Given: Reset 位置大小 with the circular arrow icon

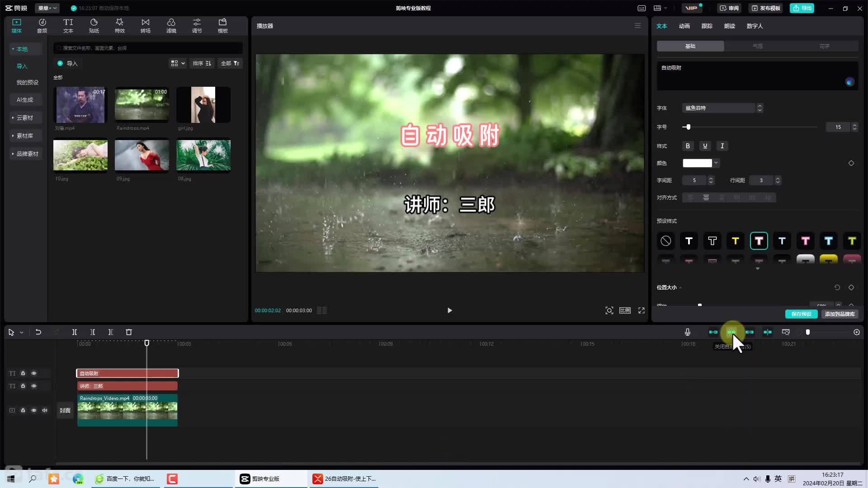Looking at the screenshot, I should [x=837, y=287].
